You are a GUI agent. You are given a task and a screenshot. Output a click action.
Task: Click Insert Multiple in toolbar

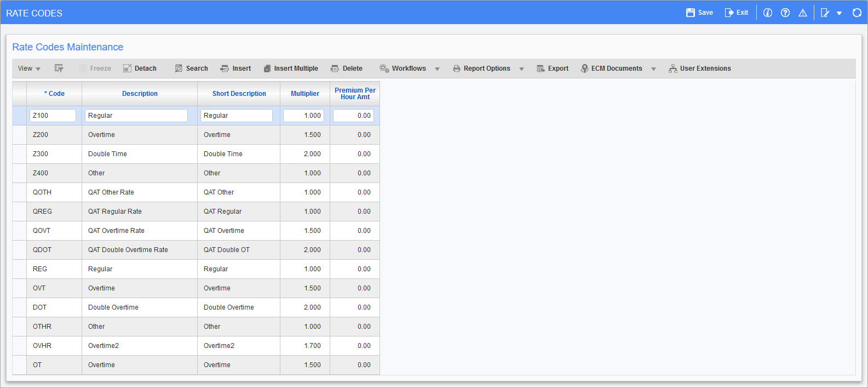[290, 69]
